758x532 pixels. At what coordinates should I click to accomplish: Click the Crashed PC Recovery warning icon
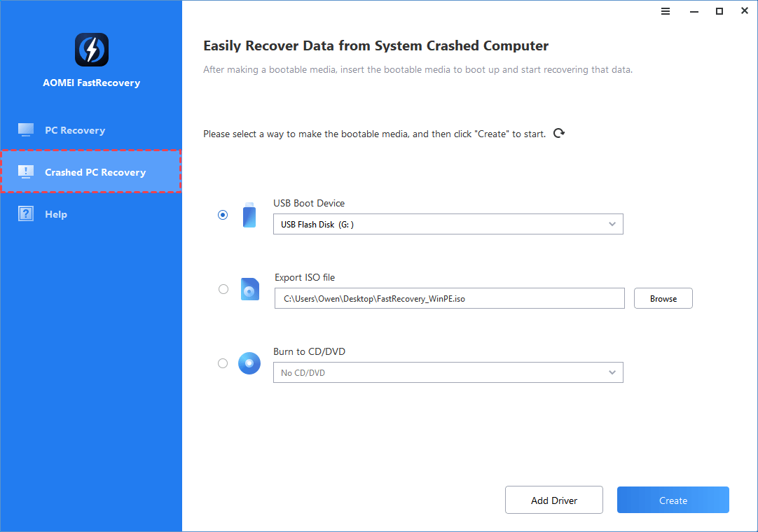click(x=26, y=171)
